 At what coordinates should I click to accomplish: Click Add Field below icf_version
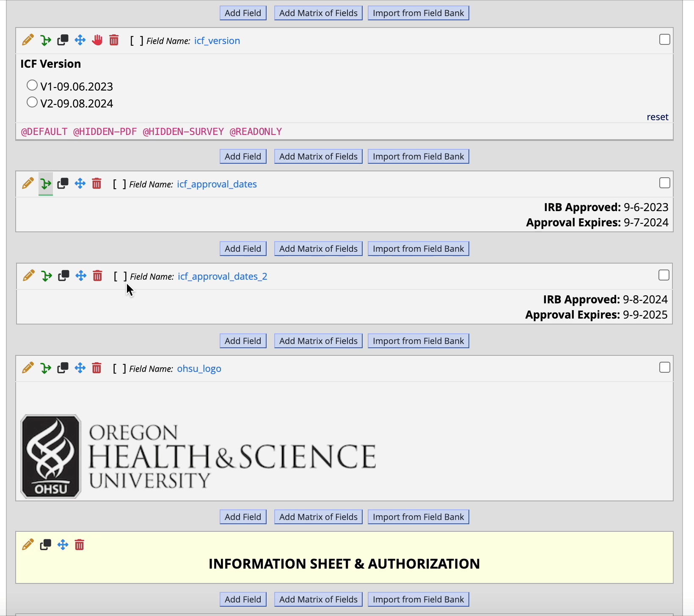(243, 157)
